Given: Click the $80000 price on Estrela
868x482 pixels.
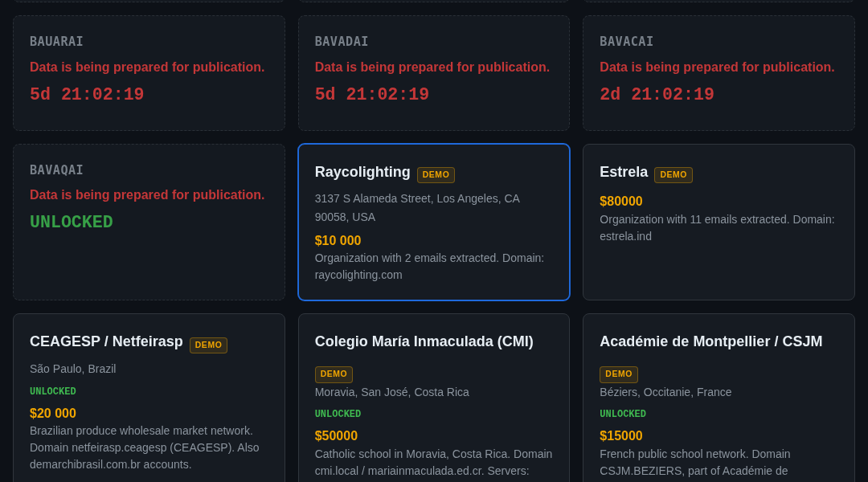Looking at the screenshot, I should [x=621, y=202].
